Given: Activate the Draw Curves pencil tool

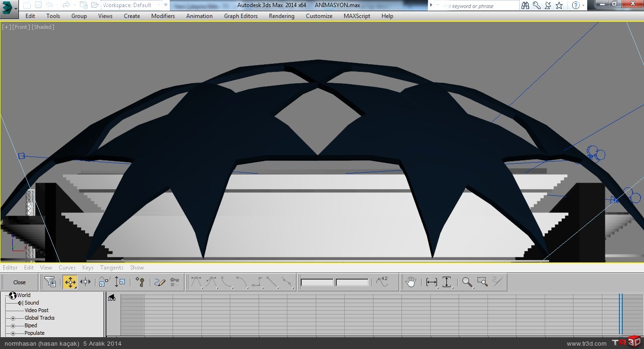Looking at the screenshot, I should 160,282.
